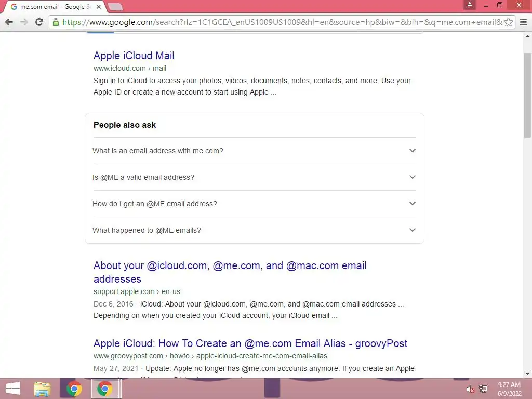Click the forward navigation arrow

(24, 22)
